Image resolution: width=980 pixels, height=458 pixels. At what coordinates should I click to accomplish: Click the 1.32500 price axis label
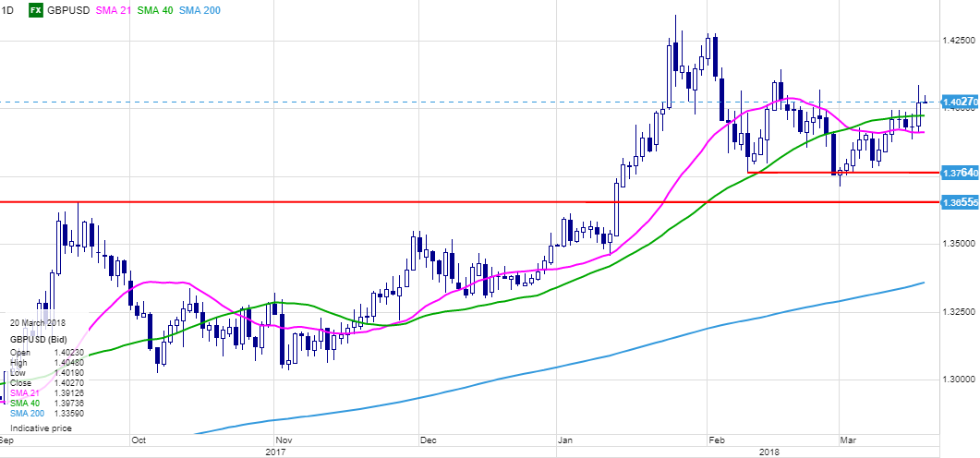(958, 311)
